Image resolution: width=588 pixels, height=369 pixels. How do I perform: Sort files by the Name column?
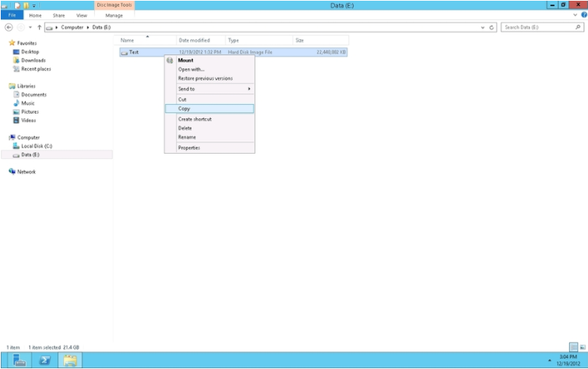[x=127, y=41]
